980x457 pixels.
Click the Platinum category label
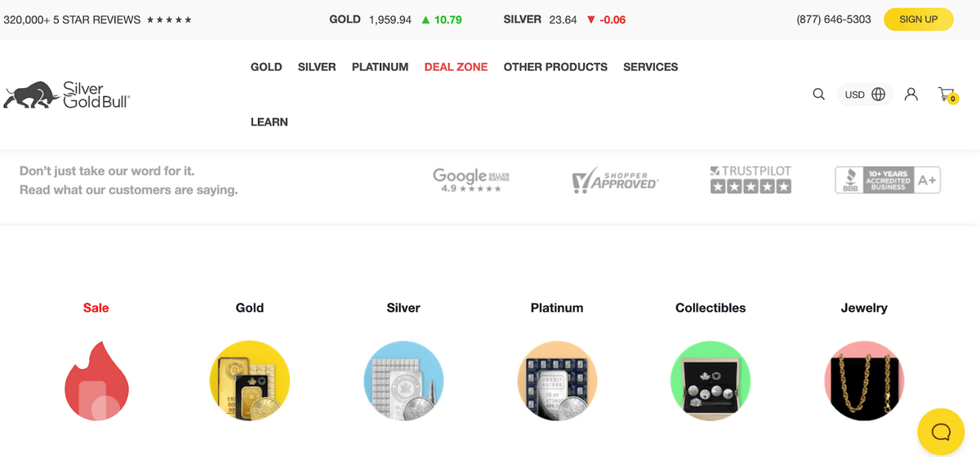557,308
